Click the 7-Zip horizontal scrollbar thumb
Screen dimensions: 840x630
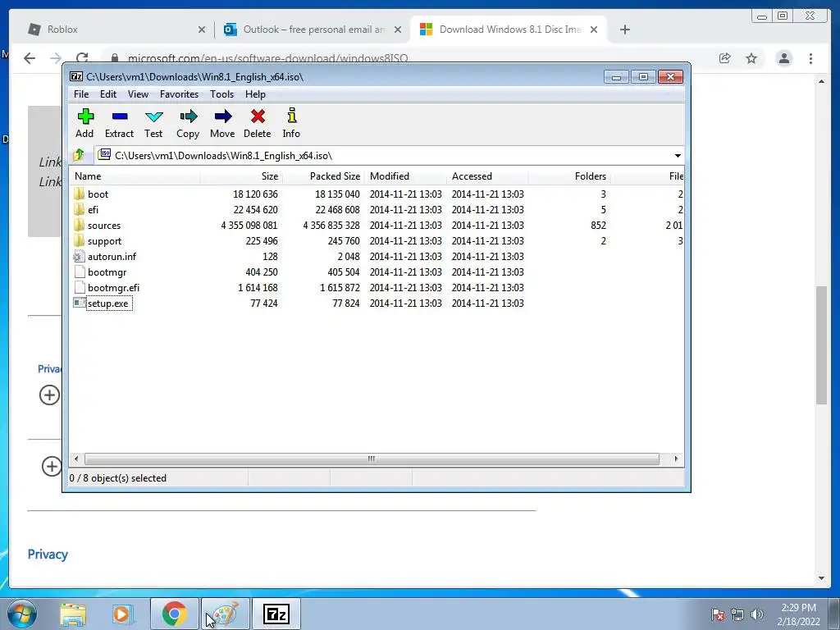click(x=372, y=459)
